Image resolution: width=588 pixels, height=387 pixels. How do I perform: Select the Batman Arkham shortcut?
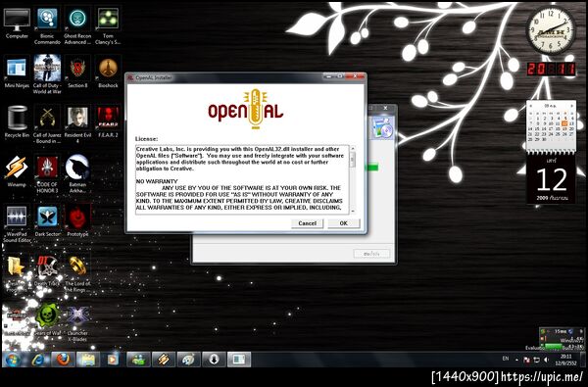[77, 174]
